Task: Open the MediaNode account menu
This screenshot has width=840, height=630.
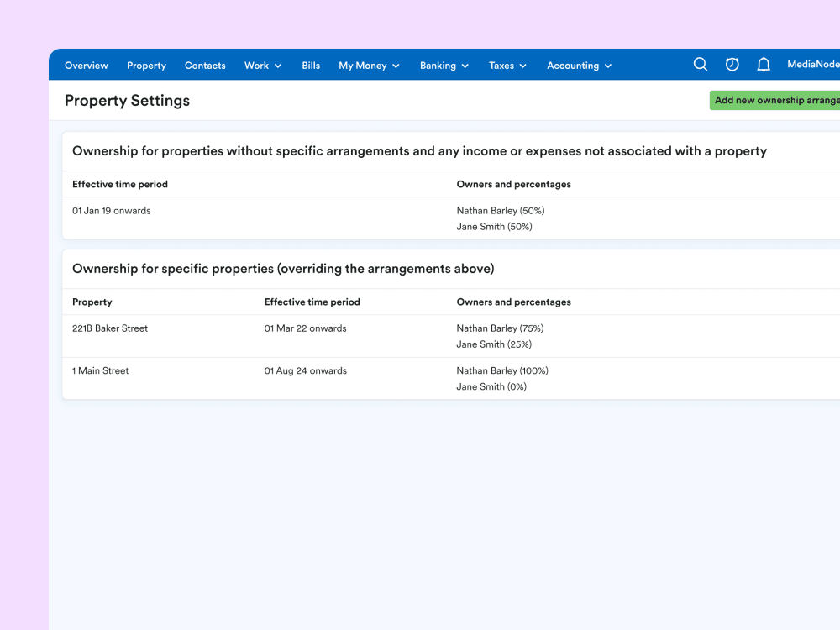Action: pos(813,65)
